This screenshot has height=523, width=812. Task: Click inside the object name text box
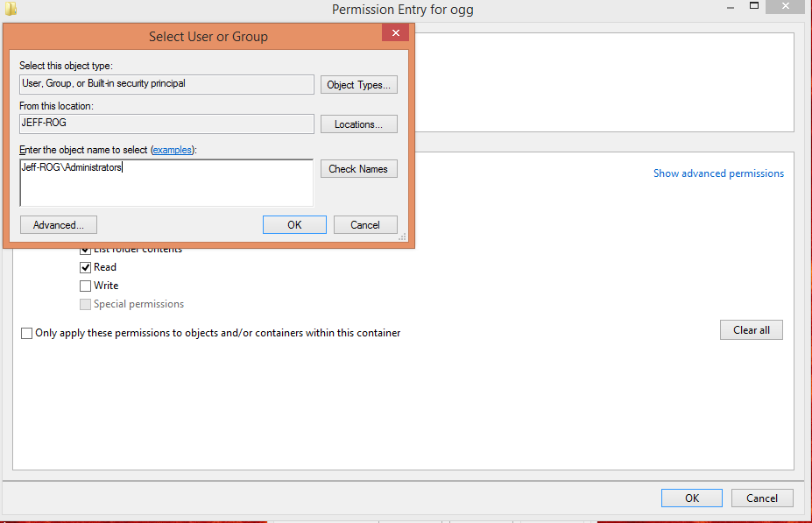[166, 182]
